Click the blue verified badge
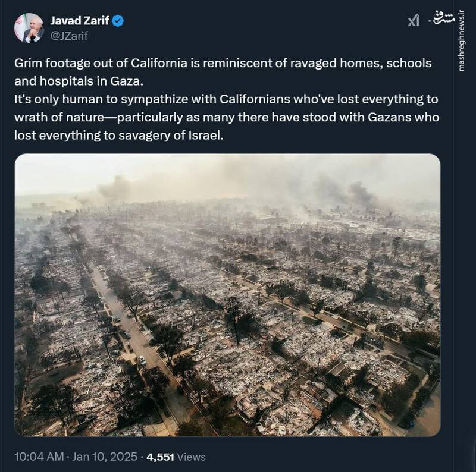Image resolution: width=476 pixels, height=472 pixels. (x=119, y=21)
